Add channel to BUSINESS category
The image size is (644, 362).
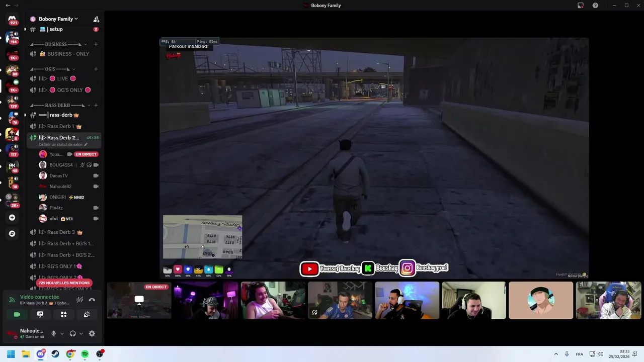point(96,44)
